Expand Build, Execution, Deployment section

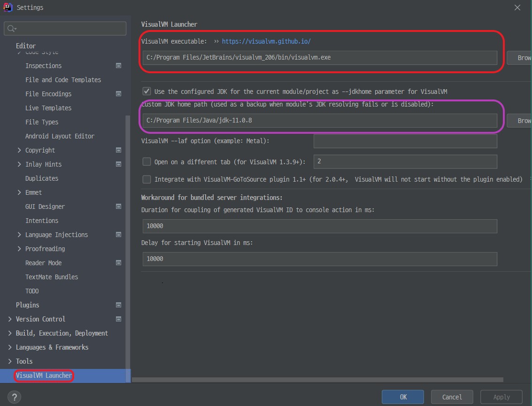point(9,333)
